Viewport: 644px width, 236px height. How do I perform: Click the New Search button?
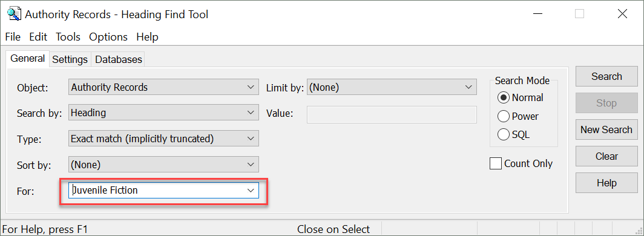pos(606,129)
